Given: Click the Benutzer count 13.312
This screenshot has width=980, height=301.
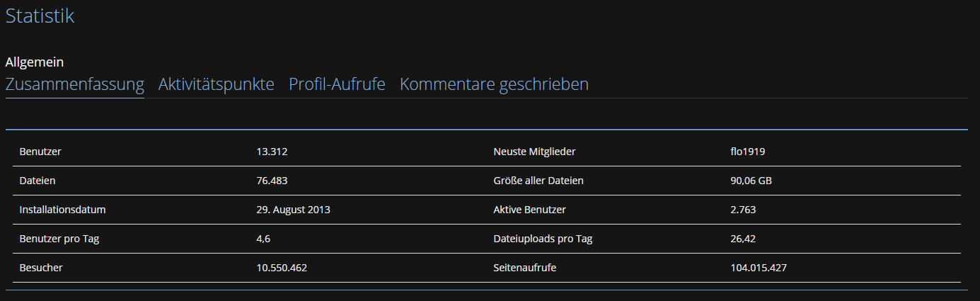Looking at the screenshot, I should 272,152.
